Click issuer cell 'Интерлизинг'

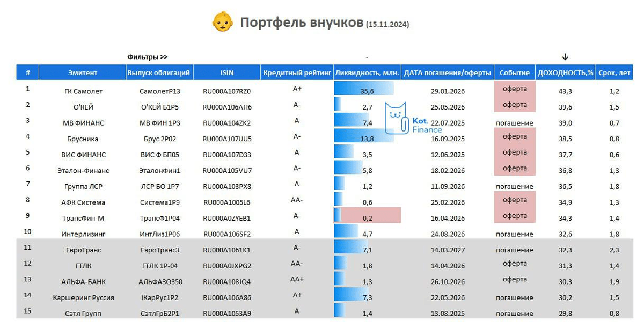click(x=83, y=234)
